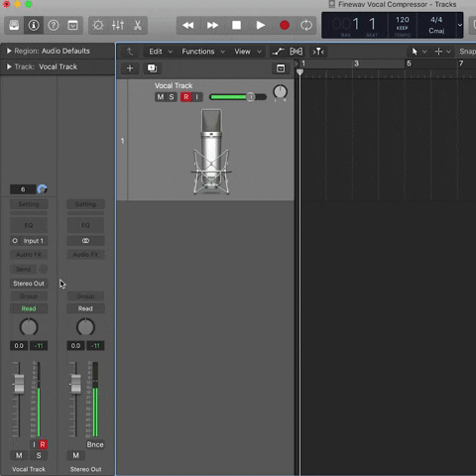Viewport: 476px width, 476px height.
Task: Mute Vocal Track in track header
Action: coord(161,97)
